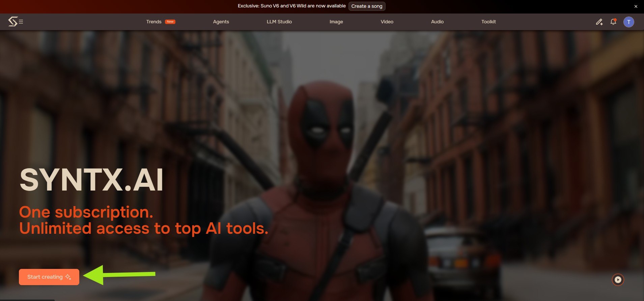Go to the Agents section
644x301 pixels.
pyautogui.click(x=221, y=22)
